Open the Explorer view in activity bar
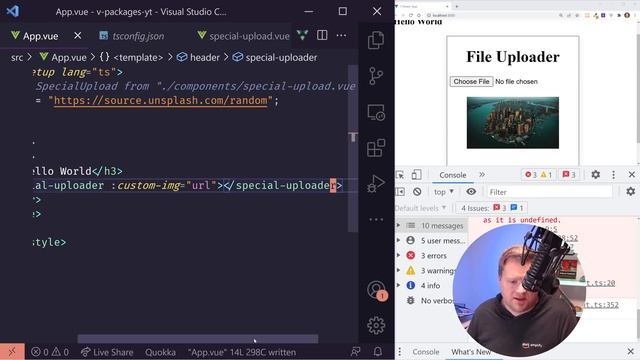Viewport: 640px width, 360px height. point(376,40)
